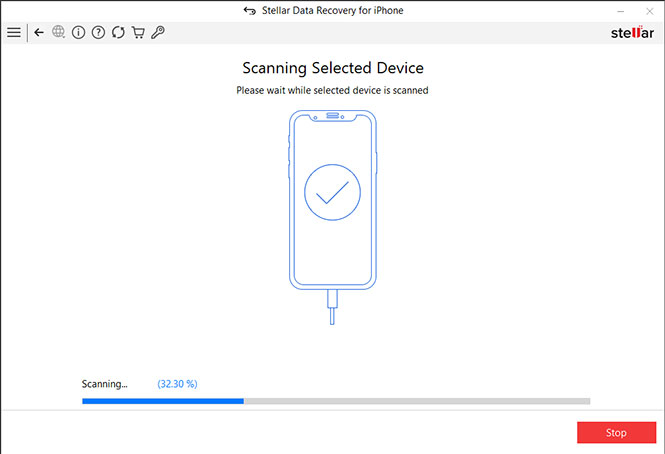Open the Help question mark icon
The width and height of the screenshot is (665, 454).
tap(98, 32)
